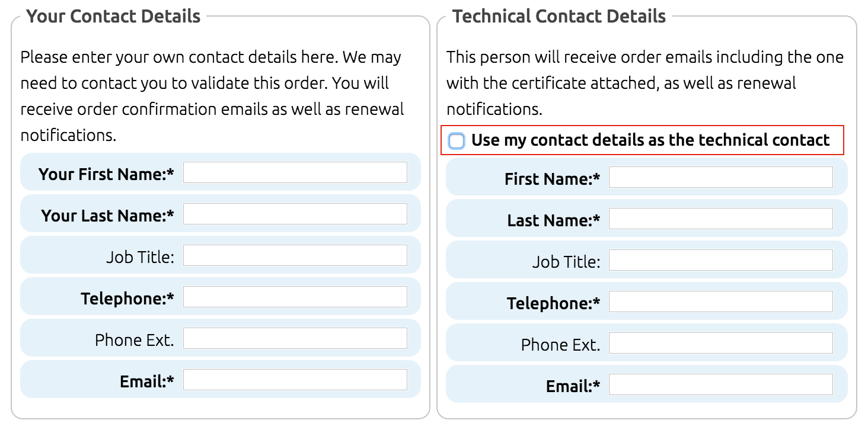Click the Phone Ext. field on the left form
This screenshot has width=868, height=430.
(295, 338)
